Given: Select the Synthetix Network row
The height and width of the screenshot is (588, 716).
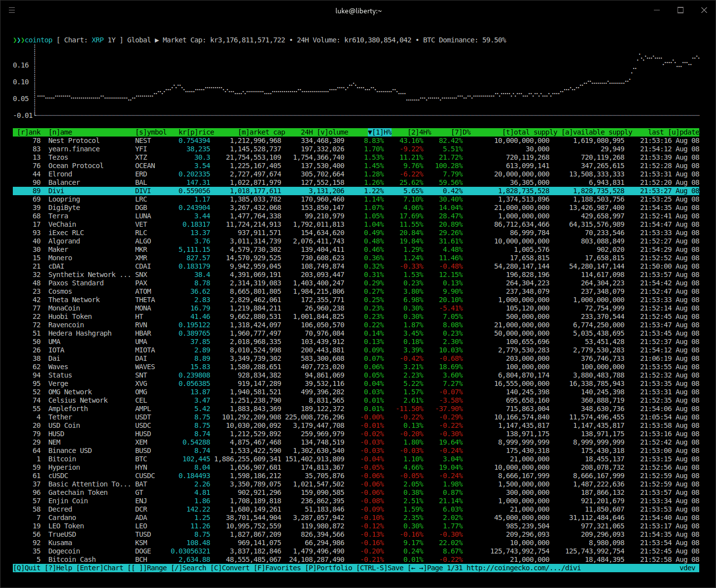Looking at the screenshot, I should click(356, 275).
